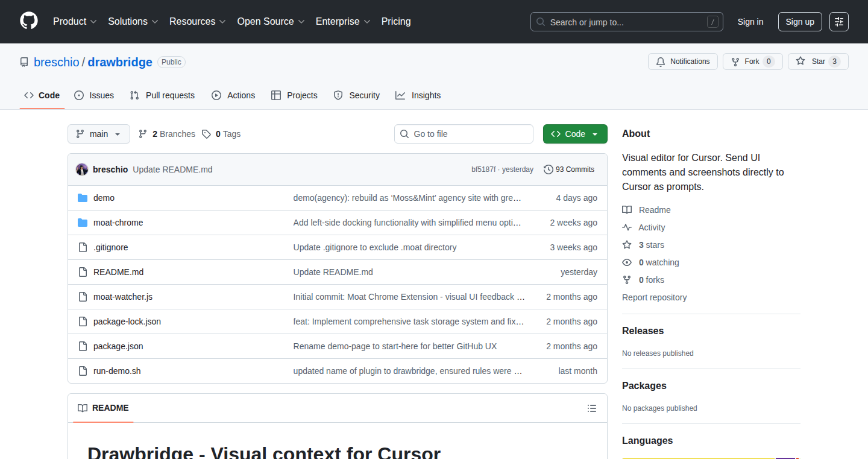Click the appearance settings icon in the header
The width and height of the screenshot is (868, 459).
pyautogui.click(x=838, y=22)
